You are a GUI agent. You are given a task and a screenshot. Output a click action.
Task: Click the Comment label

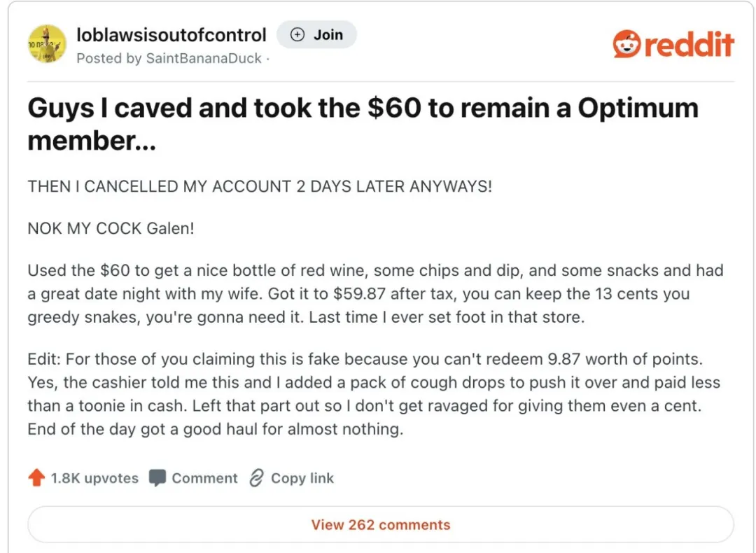point(204,478)
